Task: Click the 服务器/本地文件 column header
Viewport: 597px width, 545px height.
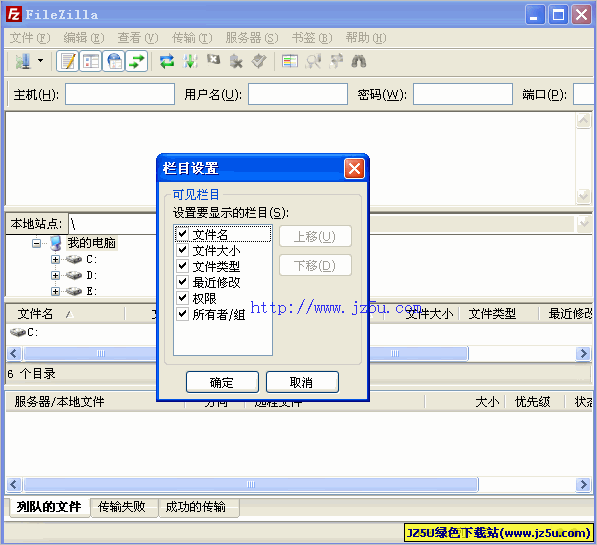Action: click(95, 401)
